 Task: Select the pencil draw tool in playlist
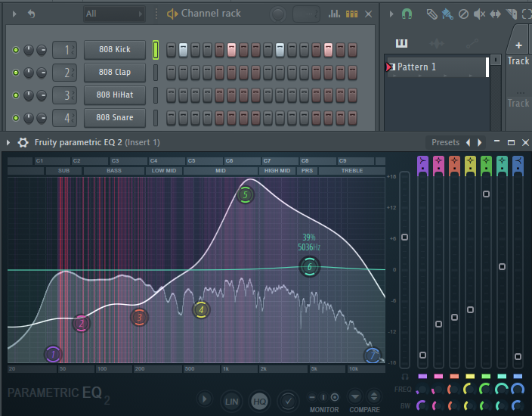pos(431,14)
